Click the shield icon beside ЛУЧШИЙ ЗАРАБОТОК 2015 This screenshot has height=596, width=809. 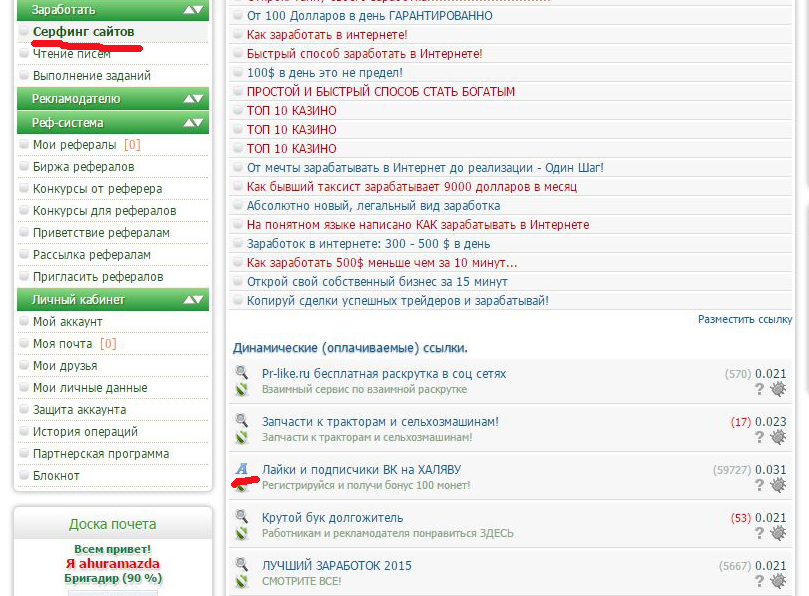(x=241, y=582)
